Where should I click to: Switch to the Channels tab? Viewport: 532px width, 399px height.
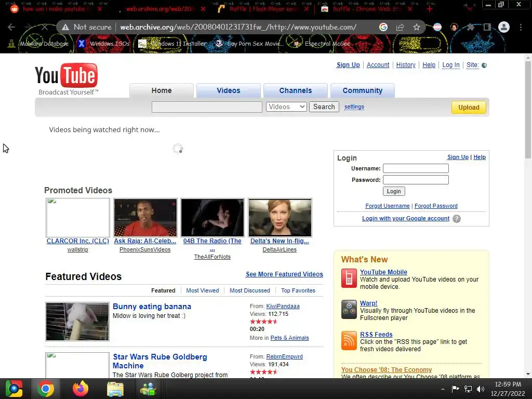[296, 90]
